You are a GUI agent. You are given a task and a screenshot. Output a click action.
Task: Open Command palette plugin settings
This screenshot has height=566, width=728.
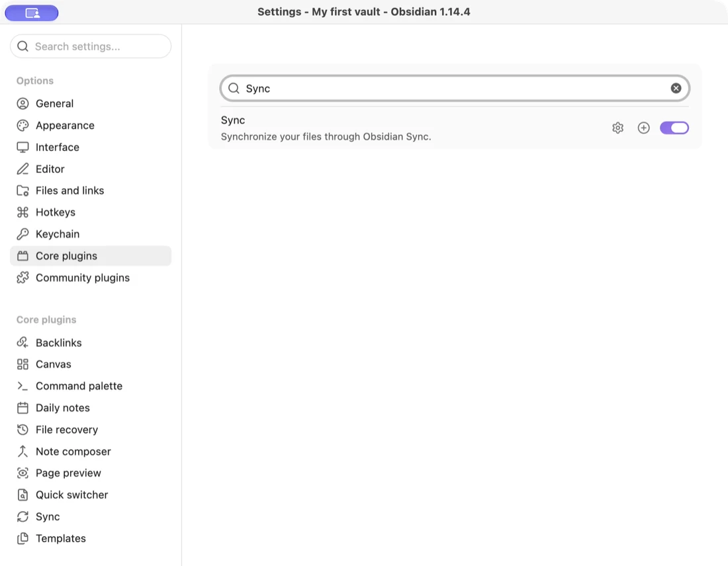pyautogui.click(x=91, y=386)
